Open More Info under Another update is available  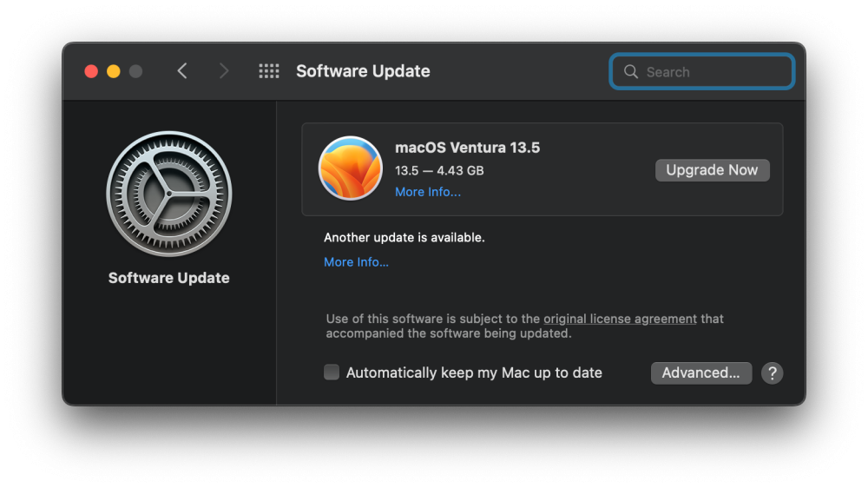(357, 262)
